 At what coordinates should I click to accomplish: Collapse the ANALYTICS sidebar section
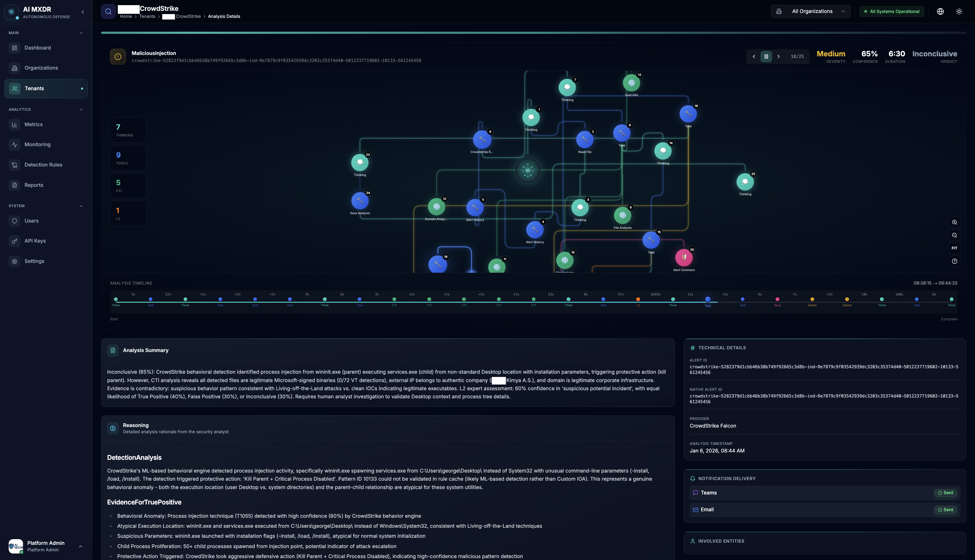tap(81, 110)
